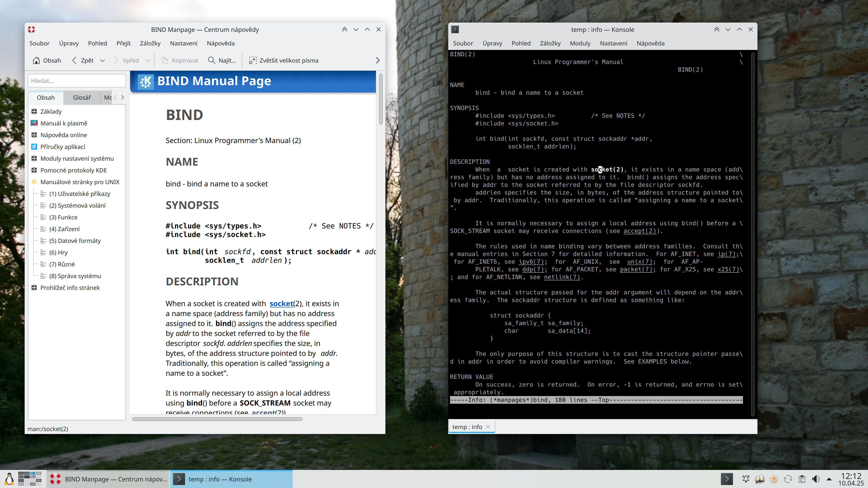This screenshot has height=488, width=868.
Task: Open the updates orange arrow tray icon
Action: pos(774,479)
